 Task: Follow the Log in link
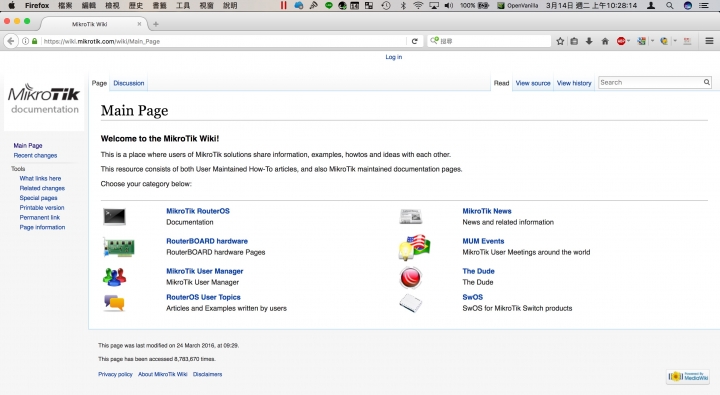(394, 57)
